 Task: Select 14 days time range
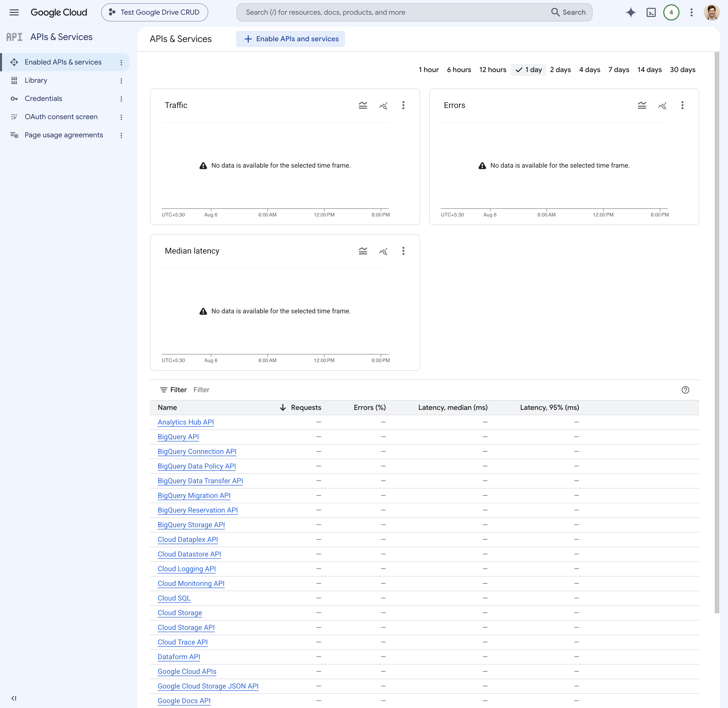point(650,70)
